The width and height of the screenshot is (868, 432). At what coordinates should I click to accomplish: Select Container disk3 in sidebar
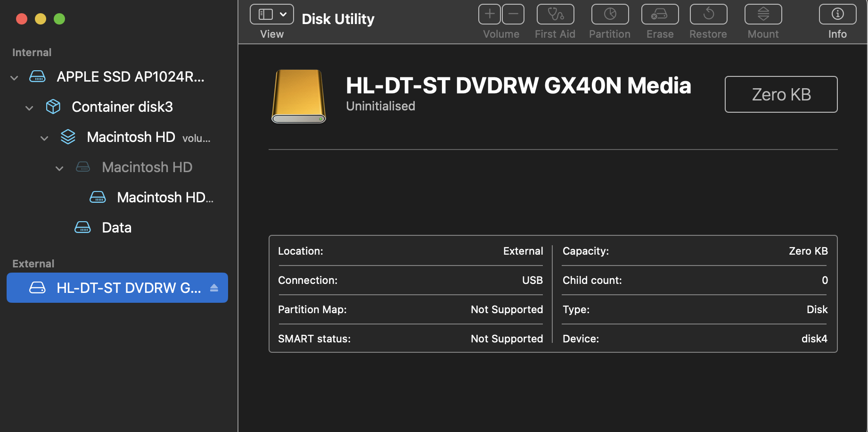point(117,107)
